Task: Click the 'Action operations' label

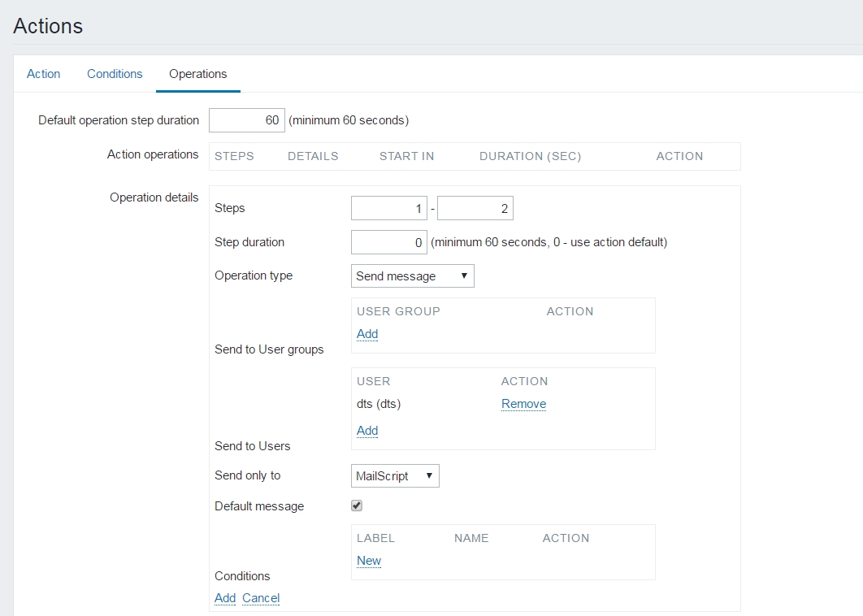Action: (153, 154)
